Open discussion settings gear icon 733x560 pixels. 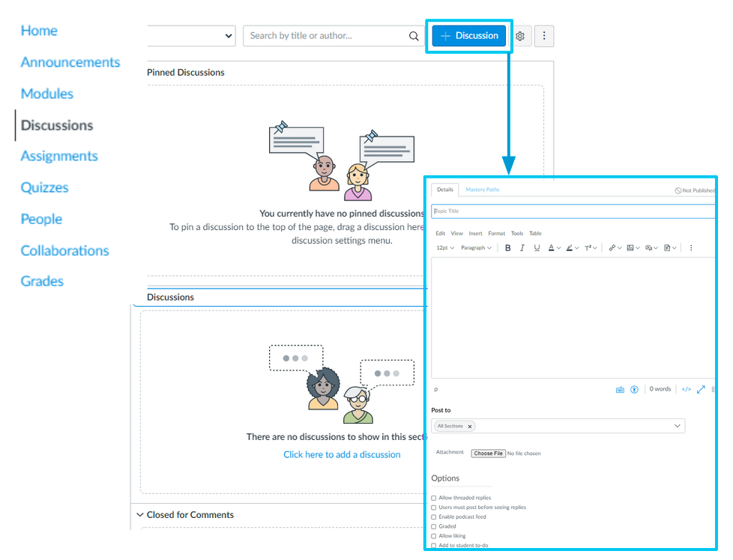pyautogui.click(x=521, y=36)
